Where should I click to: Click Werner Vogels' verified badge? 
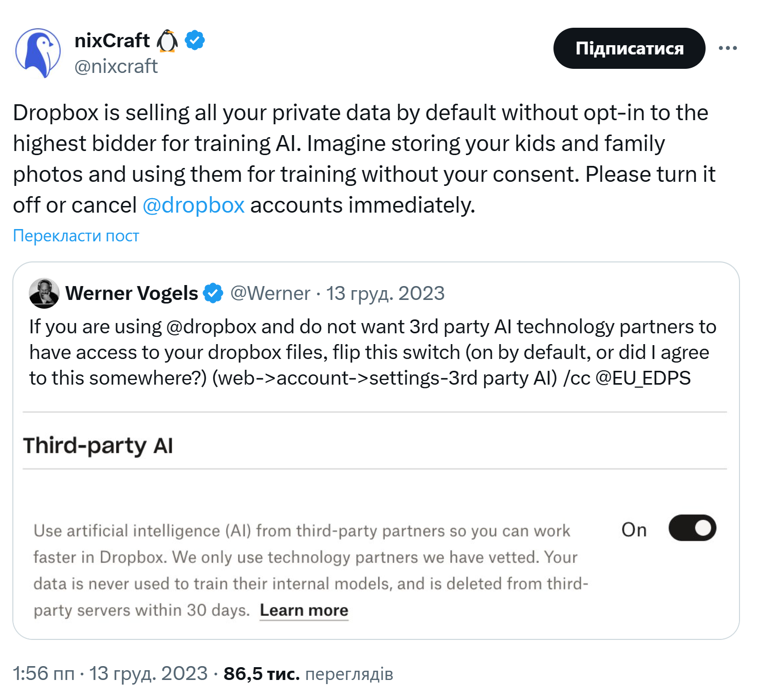[213, 293]
